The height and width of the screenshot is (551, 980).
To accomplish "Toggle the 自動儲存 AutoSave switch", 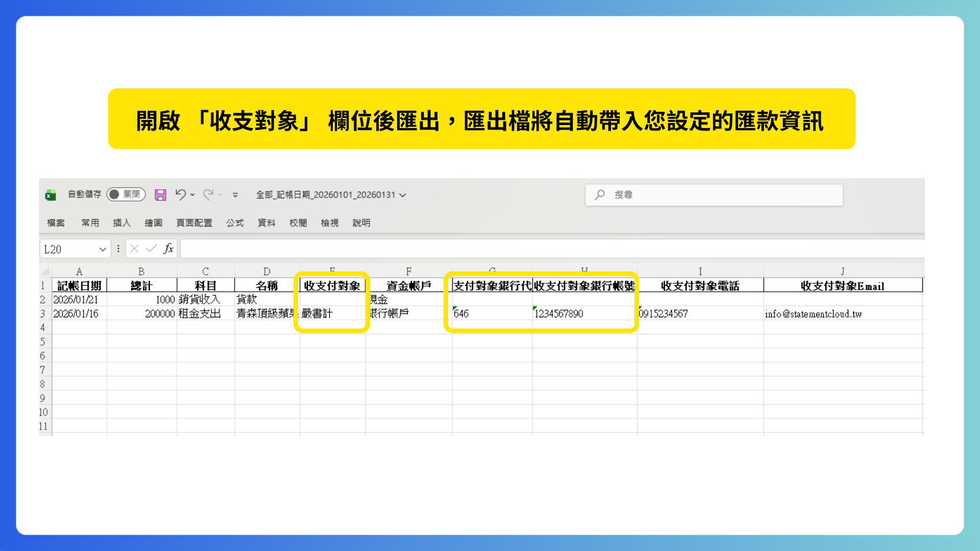I will point(126,194).
